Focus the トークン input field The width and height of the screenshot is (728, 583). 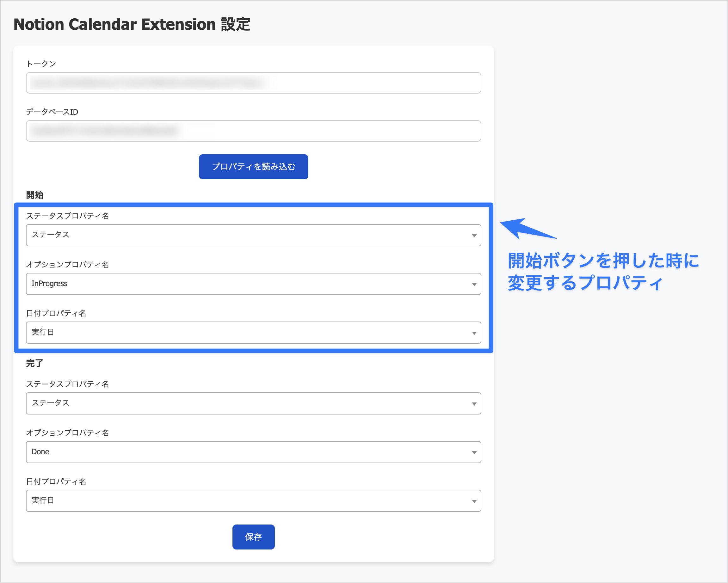click(x=253, y=83)
